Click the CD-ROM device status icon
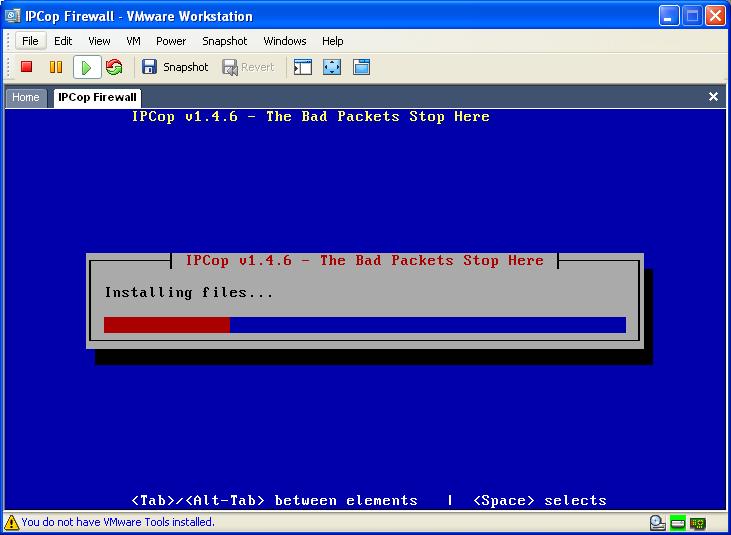The image size is (731, 535). 657,523
